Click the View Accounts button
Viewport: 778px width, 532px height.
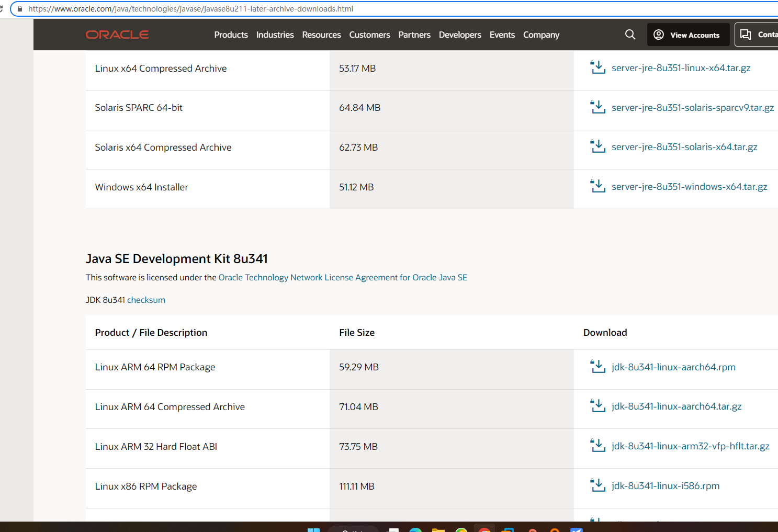click(x=688, y=35)
